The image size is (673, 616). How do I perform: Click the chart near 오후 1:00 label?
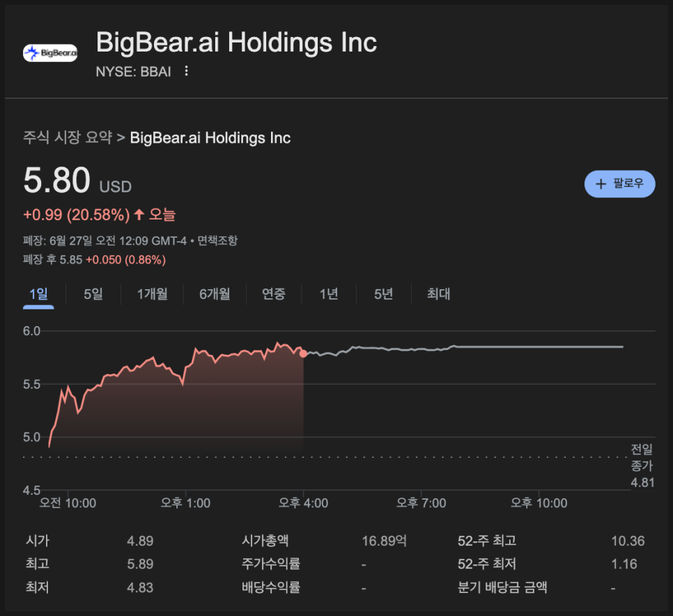[x=185, y=376]
